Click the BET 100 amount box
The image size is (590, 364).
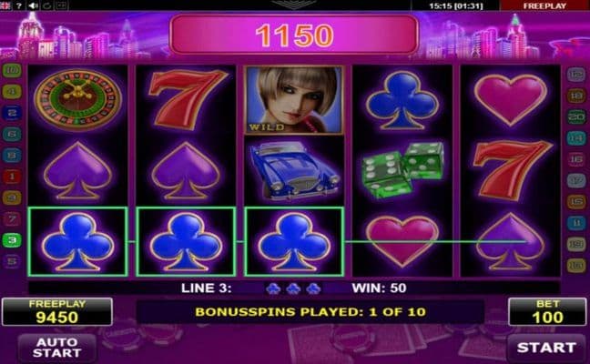click(x=547, y=312)
